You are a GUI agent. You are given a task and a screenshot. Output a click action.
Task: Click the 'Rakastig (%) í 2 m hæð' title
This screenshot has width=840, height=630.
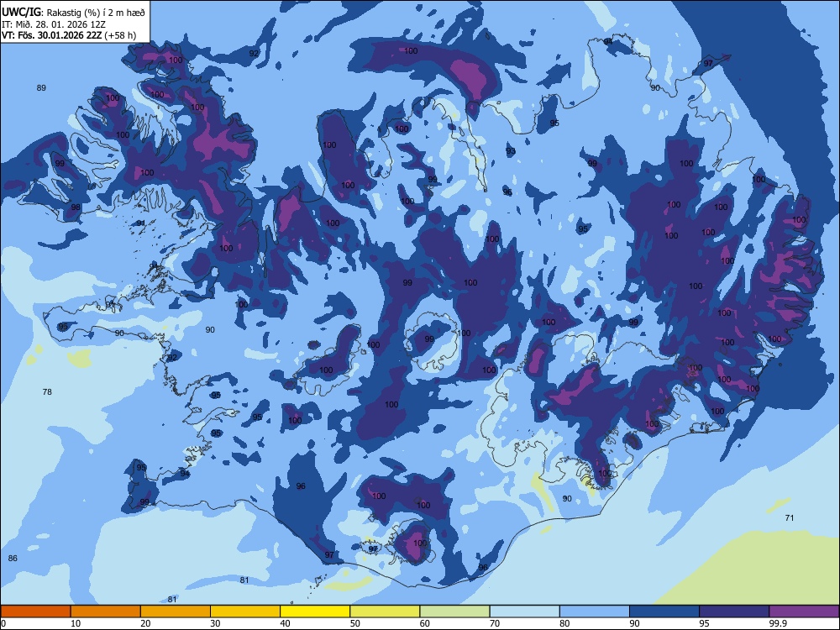click(x=96, y=13)
